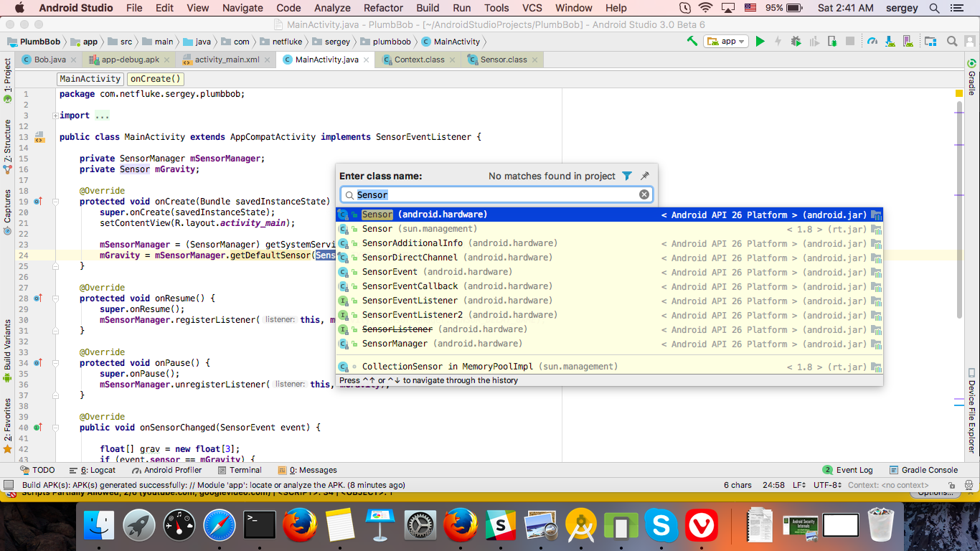
Task: Toggle the 7: Structure tool window
Action: pyautogui.click(x=7, y=147)
